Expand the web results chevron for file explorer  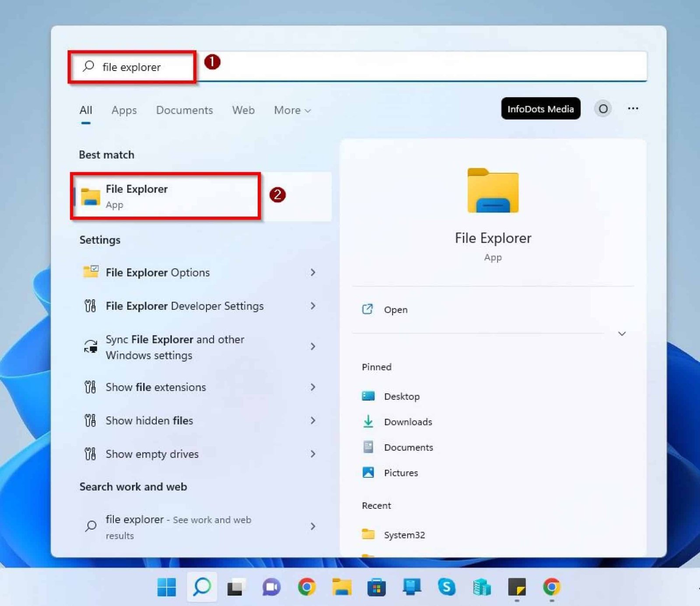click(x=313, y=526)
